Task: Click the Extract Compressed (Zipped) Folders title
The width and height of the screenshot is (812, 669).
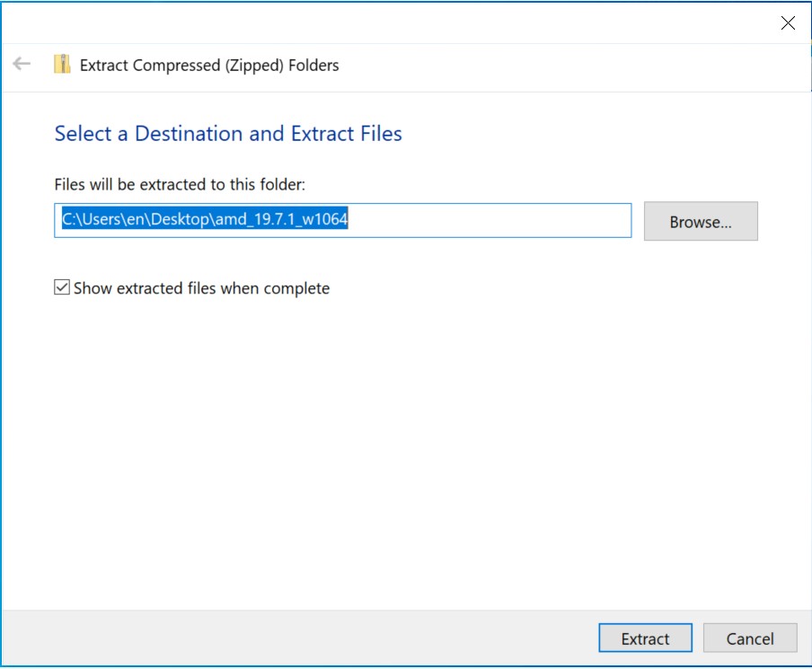Action: click(x=209, y=66)
